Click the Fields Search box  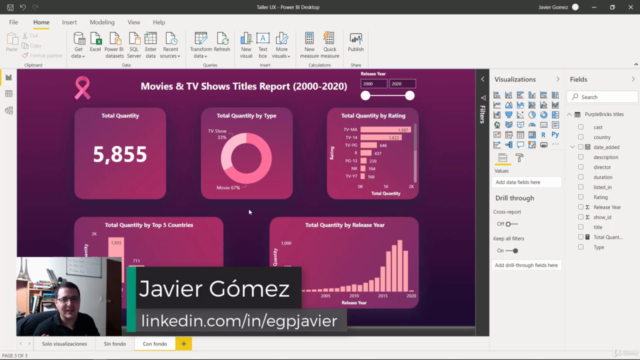[x=602, y=97]
